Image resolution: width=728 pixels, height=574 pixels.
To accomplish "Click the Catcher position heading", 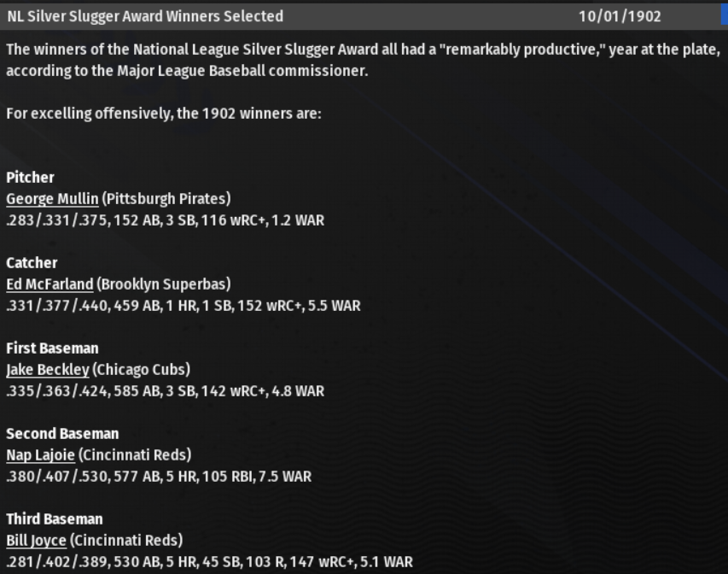I will click(32, 263).
